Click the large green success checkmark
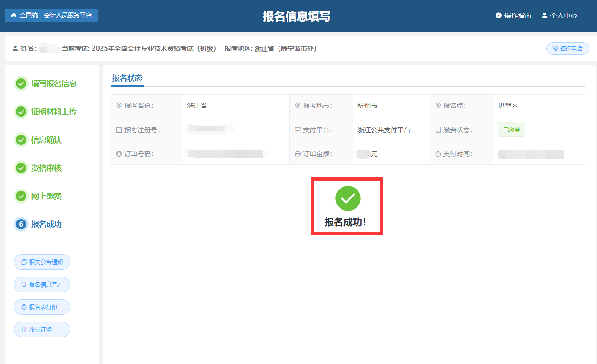 [x=348, y=198]
